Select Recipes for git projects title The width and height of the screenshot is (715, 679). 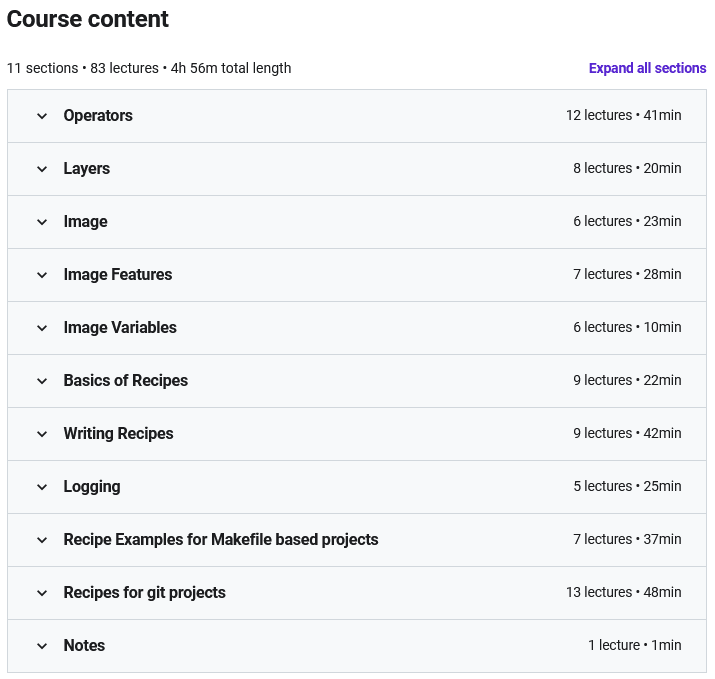click(144, 592)
